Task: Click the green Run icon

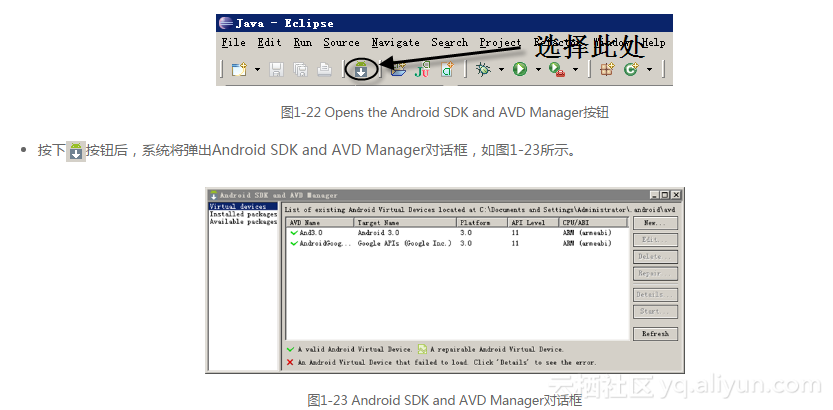Action: [520, 69]
